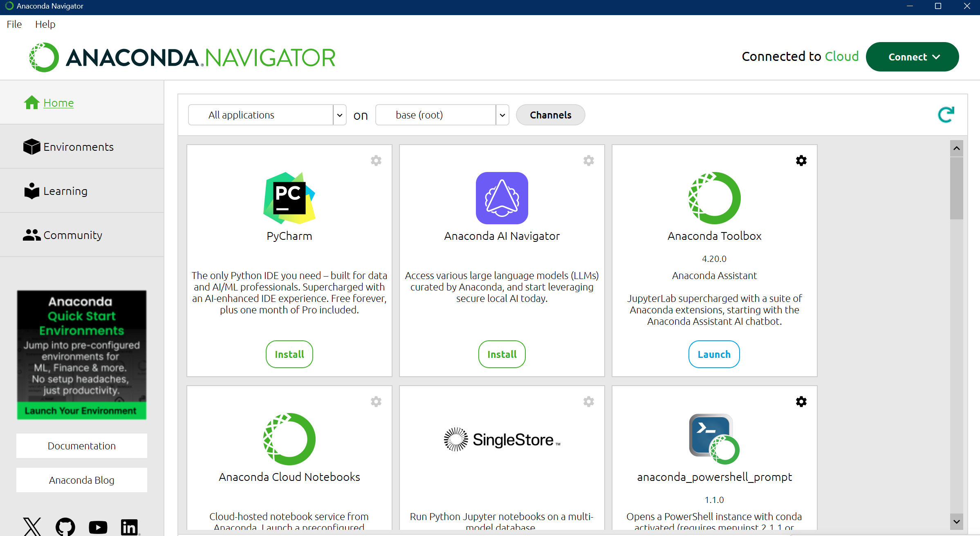
Task: Click the LinkedIn icon
Action: coord(130,527)
